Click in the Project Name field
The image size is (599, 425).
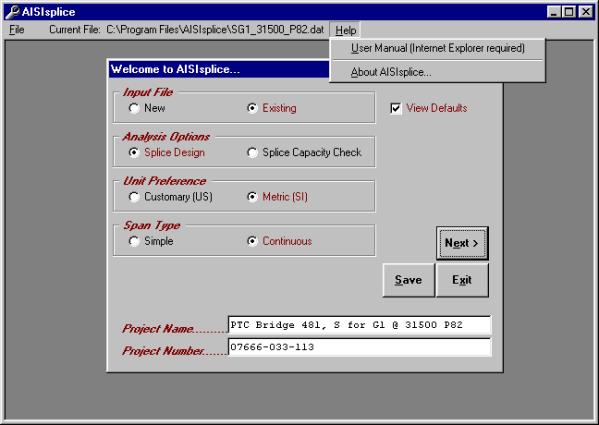[359, 325]
